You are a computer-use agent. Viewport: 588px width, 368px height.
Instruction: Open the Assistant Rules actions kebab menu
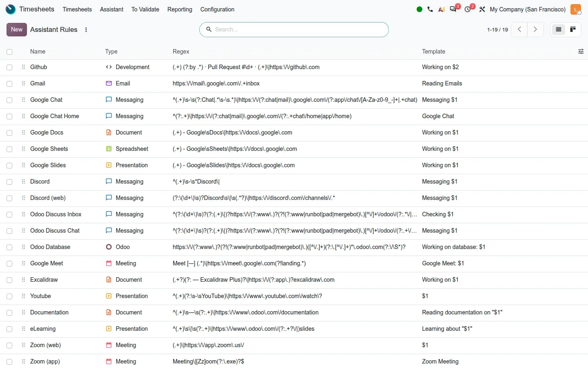tap(86, 29)
